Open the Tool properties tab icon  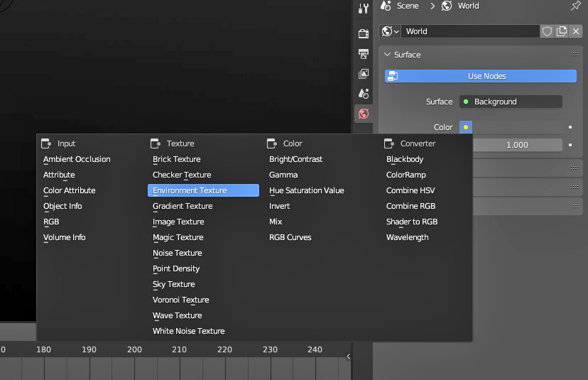(x=364, y=9)
